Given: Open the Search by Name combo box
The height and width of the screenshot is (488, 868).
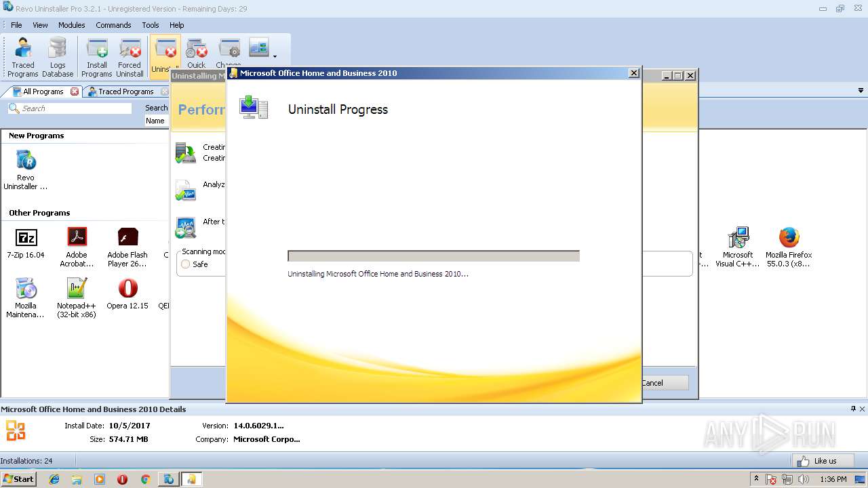Looking at the screenshot, I should coord(157,121).
